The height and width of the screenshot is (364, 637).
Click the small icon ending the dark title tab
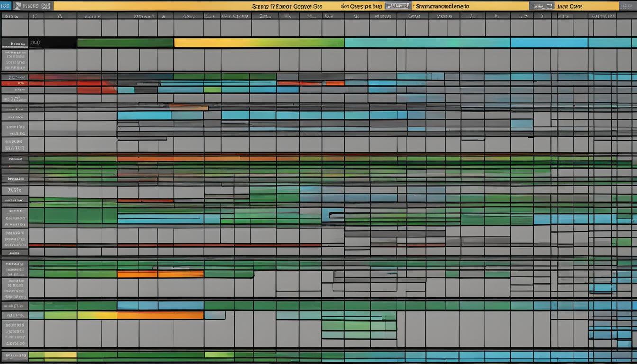(46, 6)
